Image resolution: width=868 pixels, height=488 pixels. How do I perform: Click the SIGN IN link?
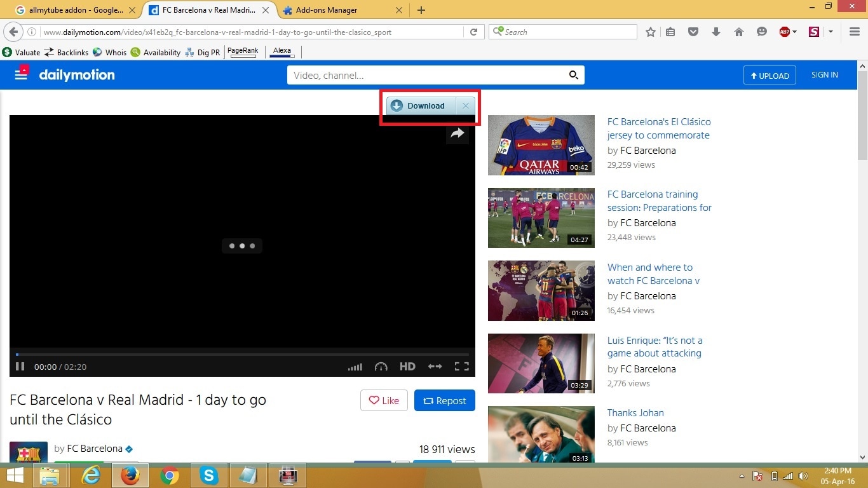825,75
